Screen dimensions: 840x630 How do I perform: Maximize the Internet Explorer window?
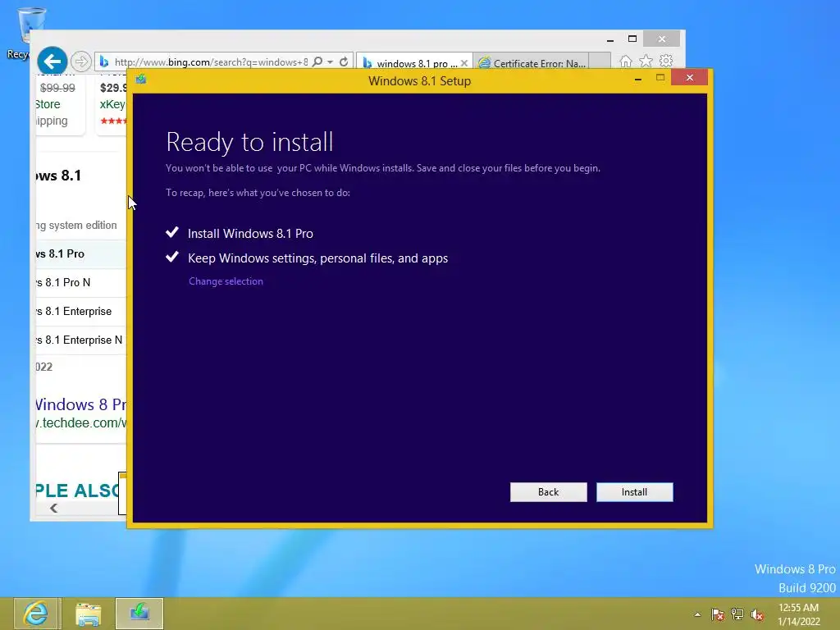coord(632,39)
